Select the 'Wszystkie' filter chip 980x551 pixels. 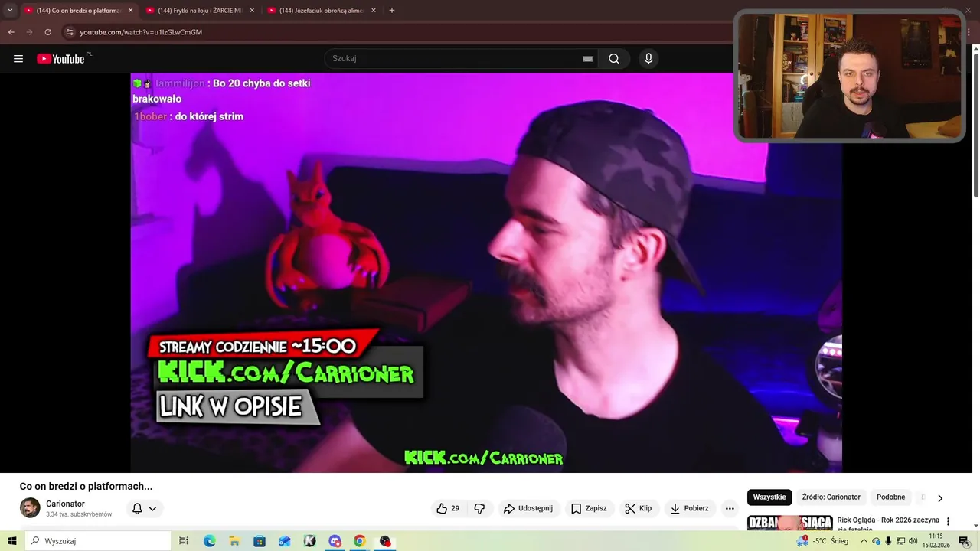pos(769,497)
